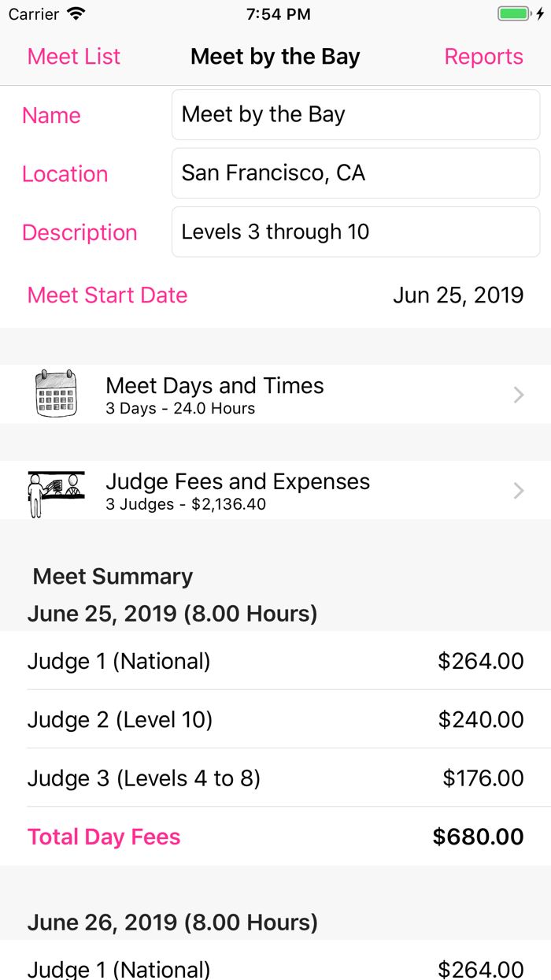Edit the Name text field
Viewport: 551px width, 980px height.
tap(355, 114)
